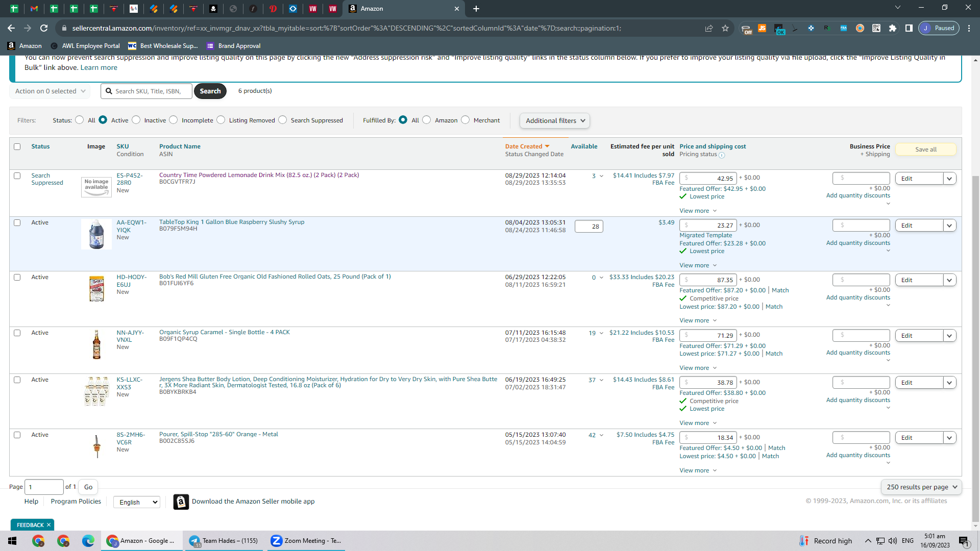Image resolution: width=980 pixels, height=551 pixels.
Task: Filter by Fulfilled By Amazon
Action: 426,120
